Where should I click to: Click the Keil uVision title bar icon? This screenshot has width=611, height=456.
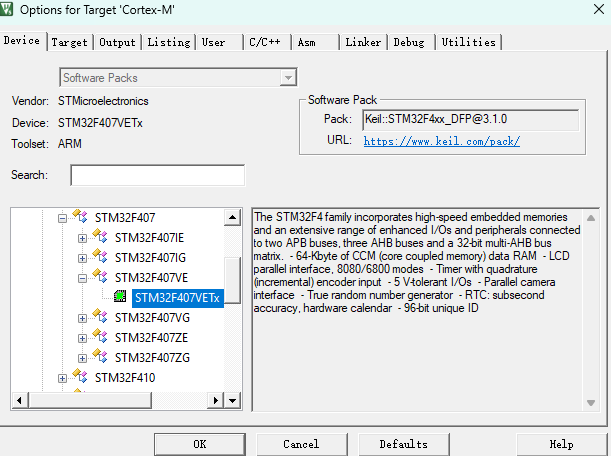tap(6, 9)
